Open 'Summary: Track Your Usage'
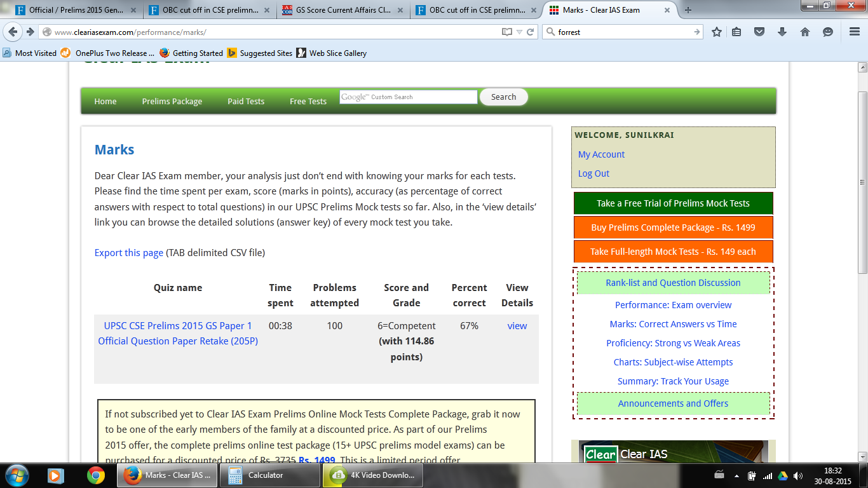868x488 pixels. point(673,381)
